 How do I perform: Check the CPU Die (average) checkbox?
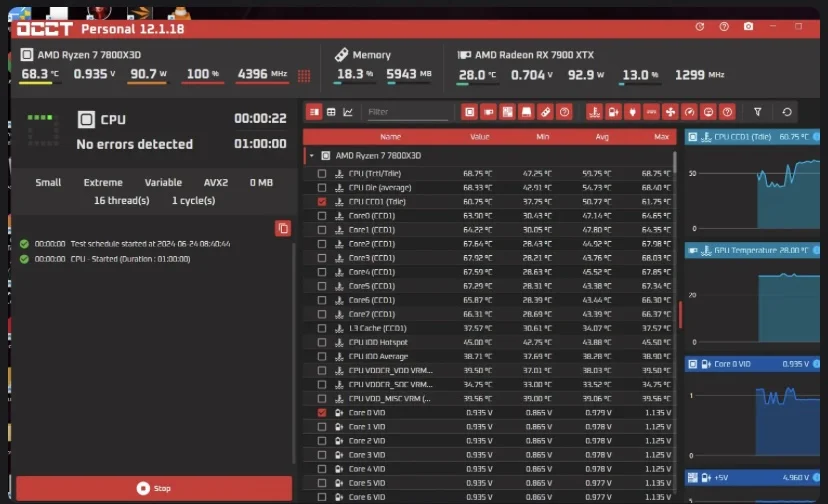coord(322,188)
